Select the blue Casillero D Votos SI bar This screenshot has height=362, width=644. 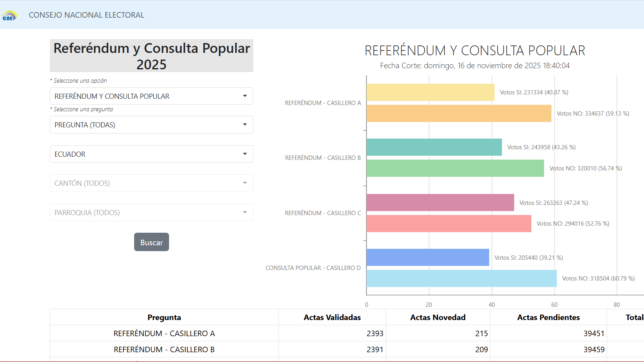428,257
